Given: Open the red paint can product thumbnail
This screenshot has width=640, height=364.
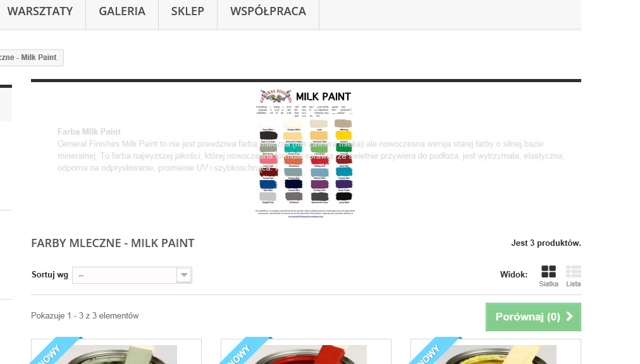Looking at the screenshot, I should (x=306, y=353).
